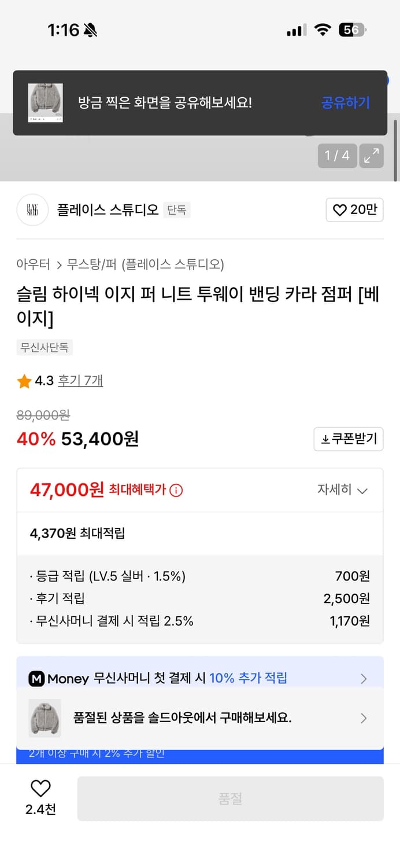Tap the blue 2개 이상 구매 discount banner
The height and width of the screenshot is (868, 400).
200,753
